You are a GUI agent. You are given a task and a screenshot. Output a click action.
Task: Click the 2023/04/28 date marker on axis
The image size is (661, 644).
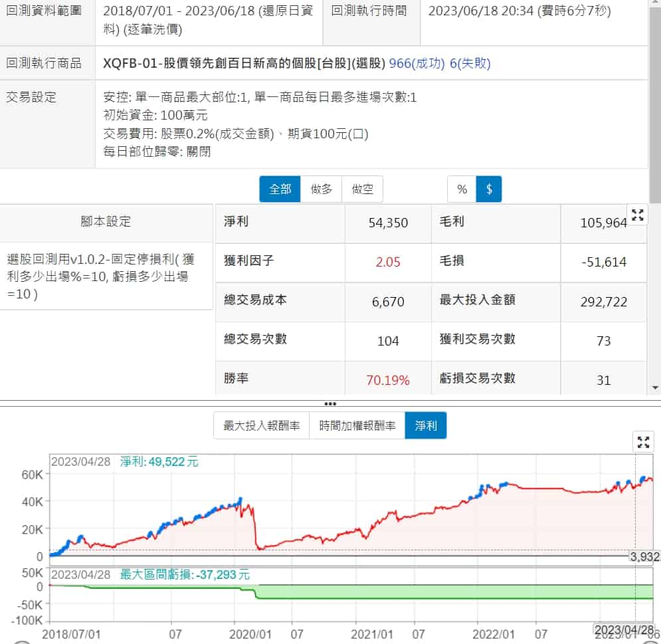tap(624, 629)
